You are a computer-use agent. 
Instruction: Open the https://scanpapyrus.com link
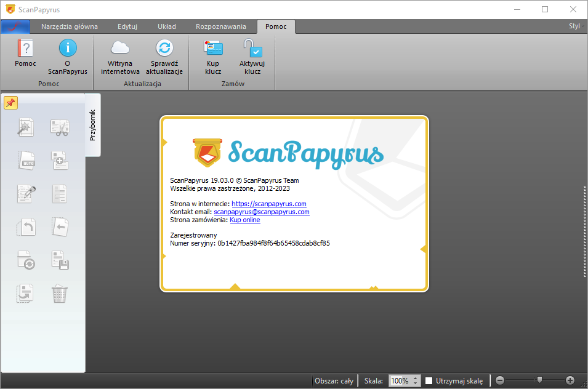point(269,204)
